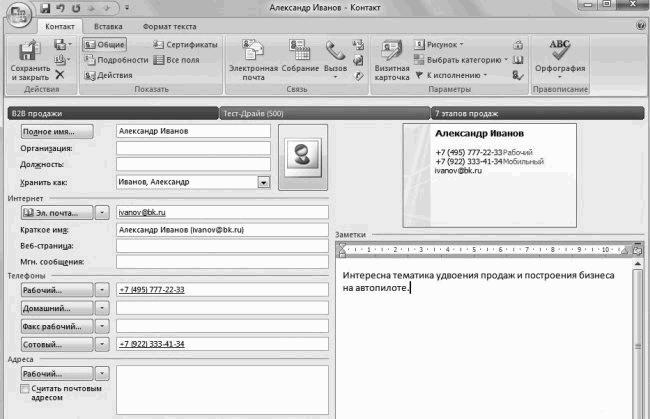Click the 7 этапов продаж category bar
This screenshot has height=419, width=650.
[538, 113]
